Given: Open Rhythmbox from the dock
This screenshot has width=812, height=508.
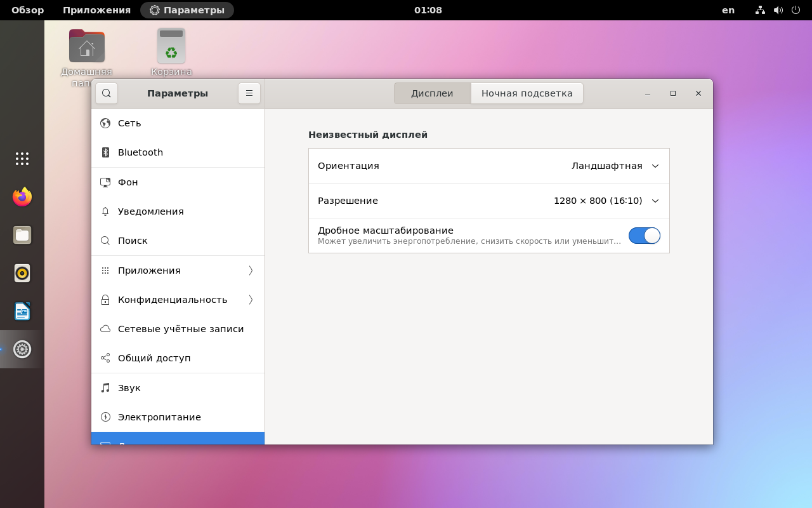Looking at the screenshot, I should pos(22,273).
